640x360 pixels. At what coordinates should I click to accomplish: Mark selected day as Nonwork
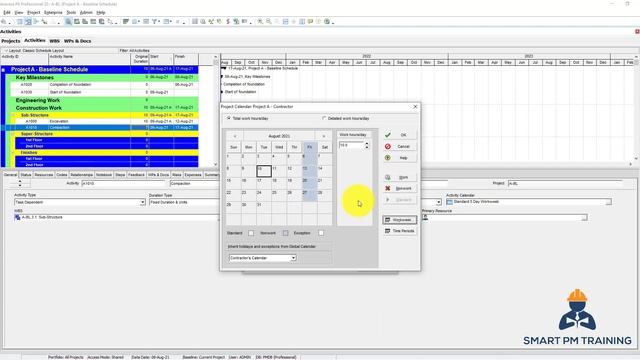coord(400,189)
